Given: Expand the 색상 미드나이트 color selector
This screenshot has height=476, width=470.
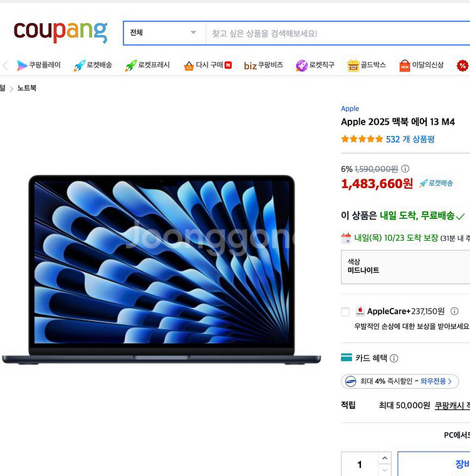Looking at the screenshot, I should [x=405, y=267].
